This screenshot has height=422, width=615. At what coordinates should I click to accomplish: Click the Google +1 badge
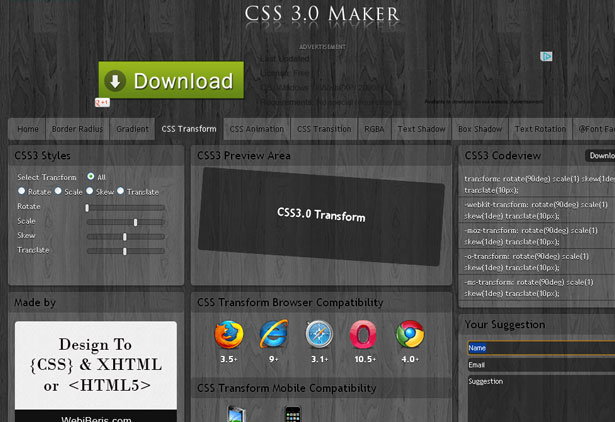[x=102, y=103]
